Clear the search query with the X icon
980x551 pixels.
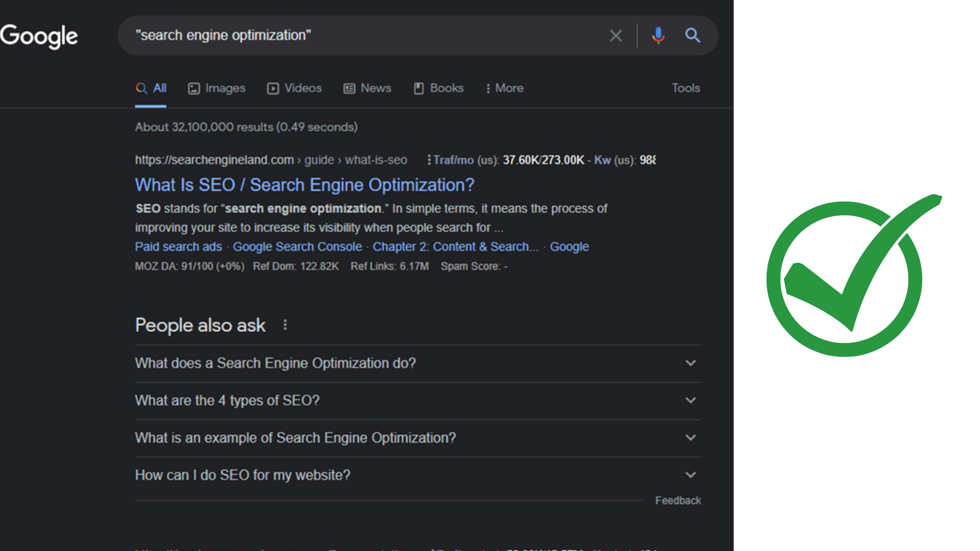pos(616,35)
